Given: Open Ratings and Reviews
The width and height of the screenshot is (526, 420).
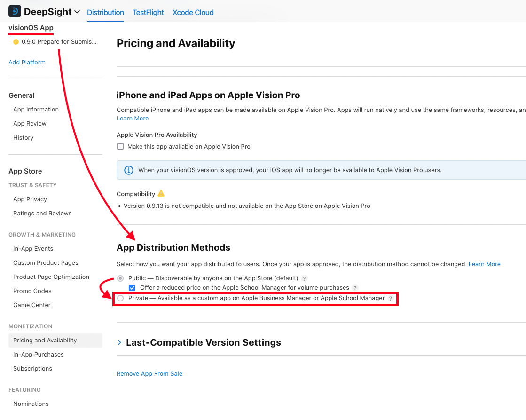Looking at the screenshot, I should pos(42,213).
